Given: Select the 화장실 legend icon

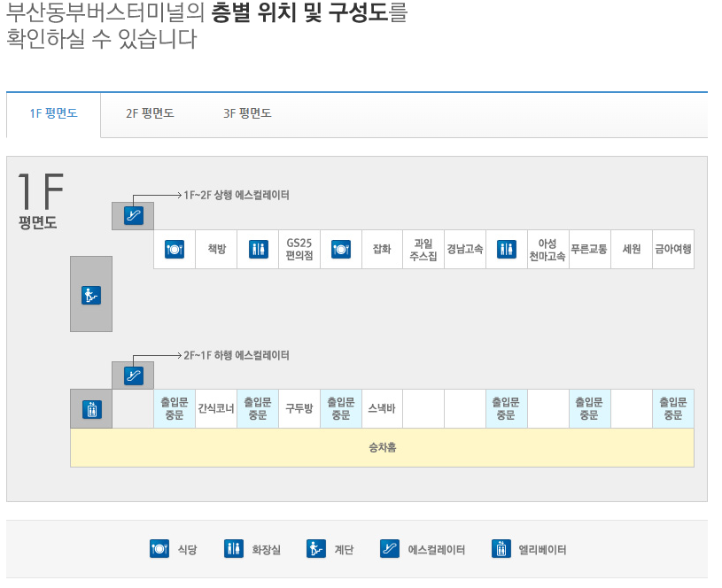Looking at the screenshot, I should coord(234,548).
